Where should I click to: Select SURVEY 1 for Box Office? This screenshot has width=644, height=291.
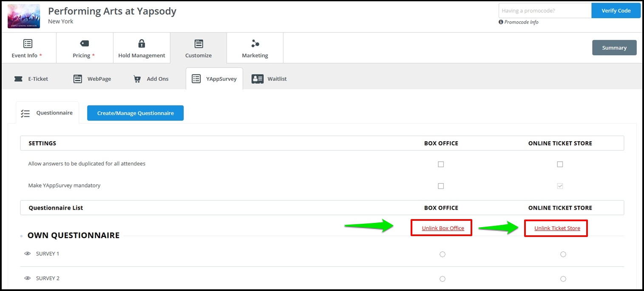[x=443, y=254]
